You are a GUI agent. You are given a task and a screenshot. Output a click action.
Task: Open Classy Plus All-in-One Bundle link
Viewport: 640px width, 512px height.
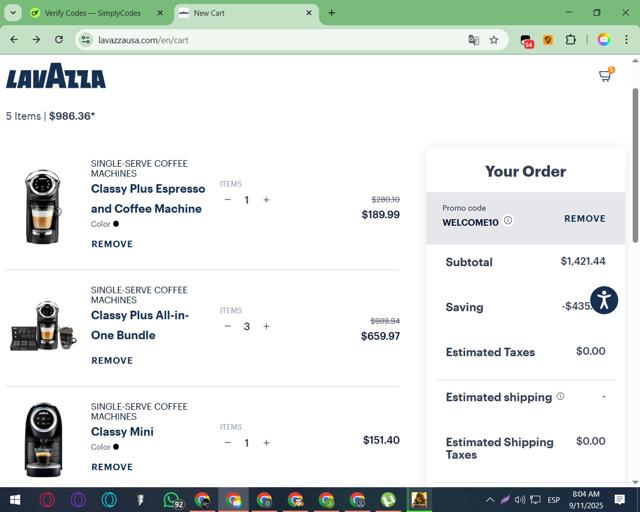[140, 325]
